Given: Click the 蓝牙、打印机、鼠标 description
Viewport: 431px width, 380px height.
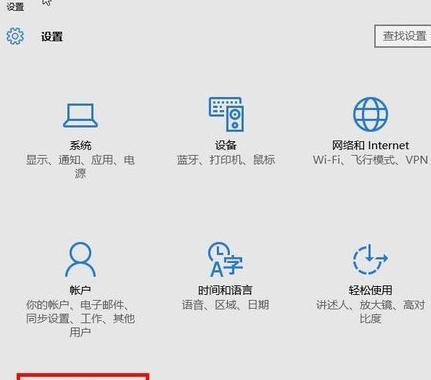Looking at the screenshot, I should pos(226,160).
